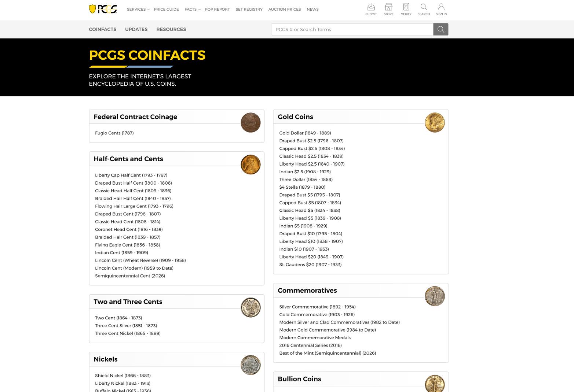Open Liberty Nickel (1883 - 1913)
The width and height of the screenshot is (574, 392).
coord(123,383)
